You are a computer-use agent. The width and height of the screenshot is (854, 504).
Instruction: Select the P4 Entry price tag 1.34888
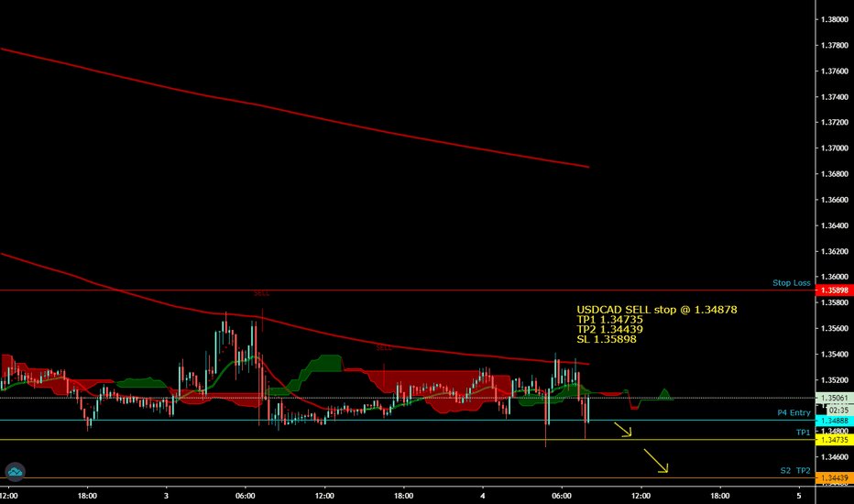tap(835, 421)
